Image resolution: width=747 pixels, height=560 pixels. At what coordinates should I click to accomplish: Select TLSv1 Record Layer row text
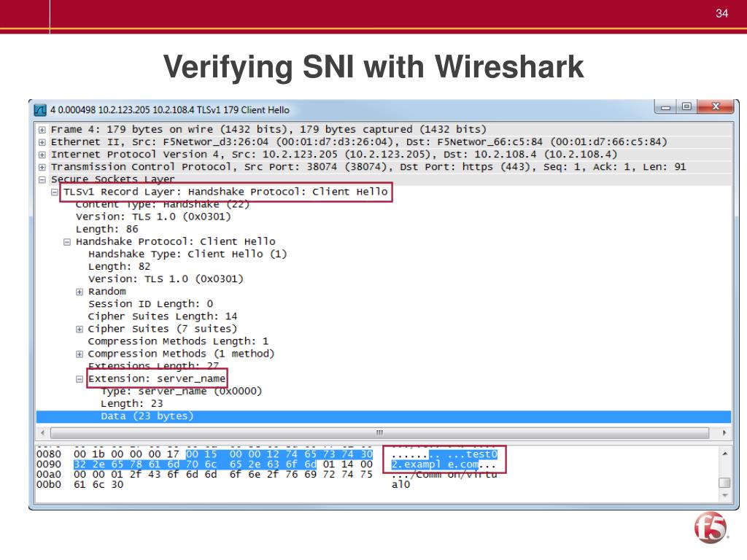tap(226, 192)
